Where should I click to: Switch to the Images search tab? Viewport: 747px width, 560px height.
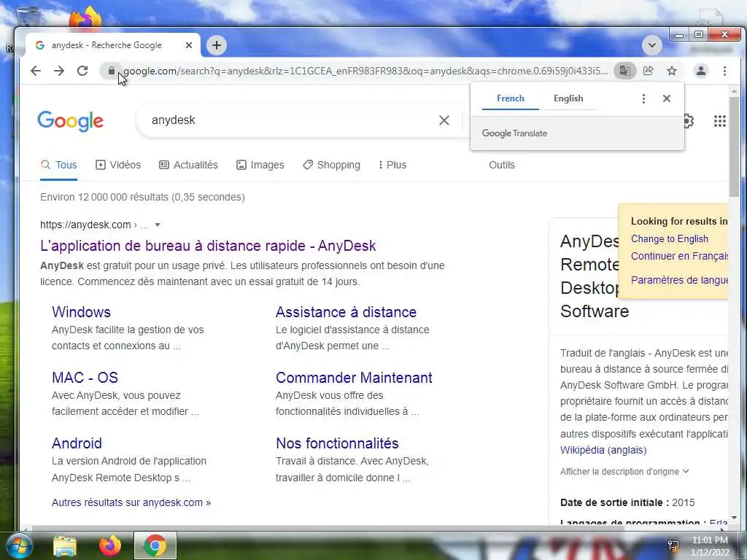pos(260,165)
